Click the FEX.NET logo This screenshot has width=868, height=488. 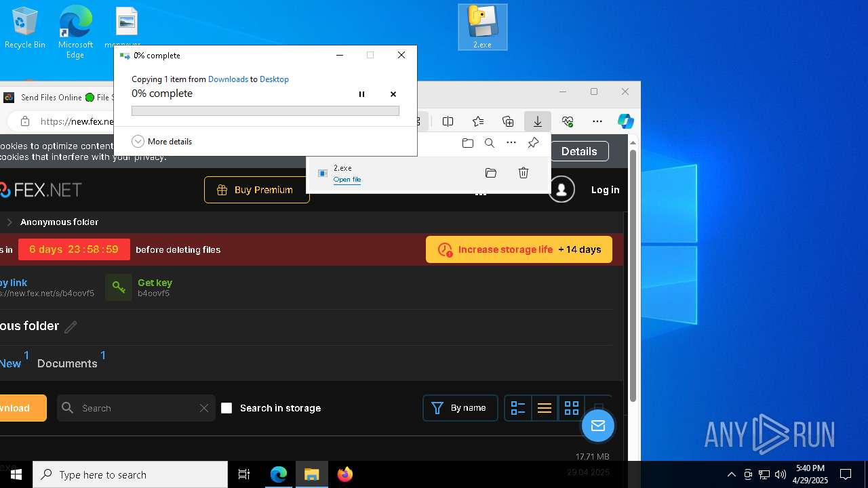[x=41, y=190]
